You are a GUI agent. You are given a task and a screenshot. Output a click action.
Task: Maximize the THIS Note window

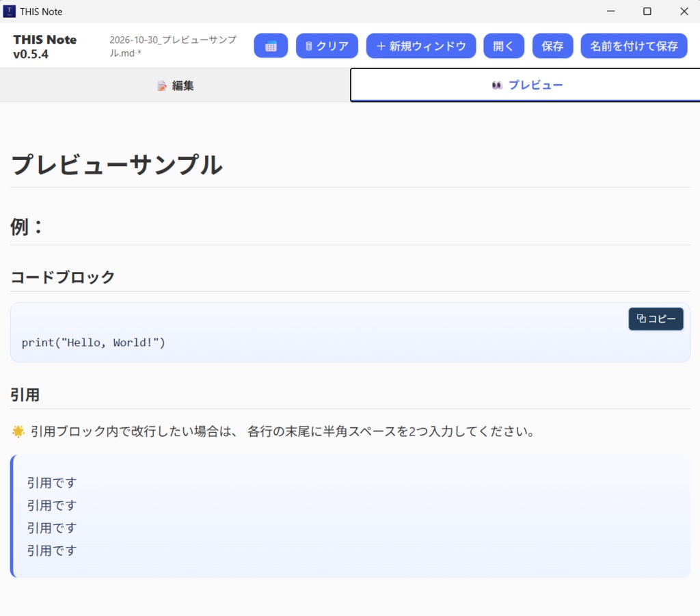point(647,11)
